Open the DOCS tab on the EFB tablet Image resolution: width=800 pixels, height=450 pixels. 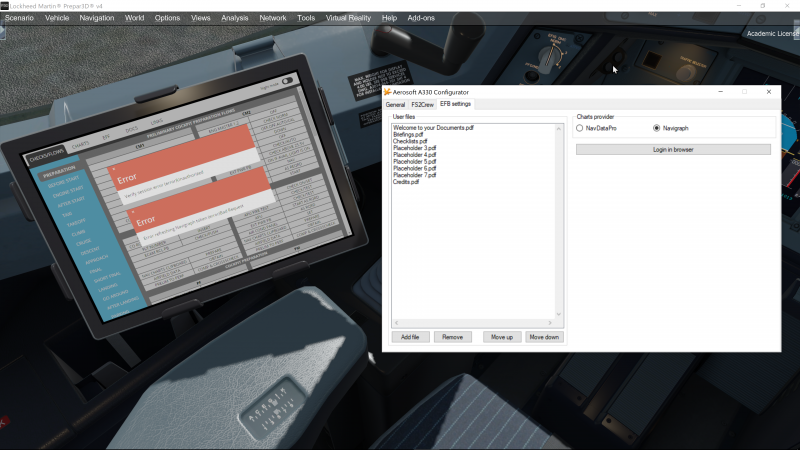pyautogui.click(x=132, y=130)
